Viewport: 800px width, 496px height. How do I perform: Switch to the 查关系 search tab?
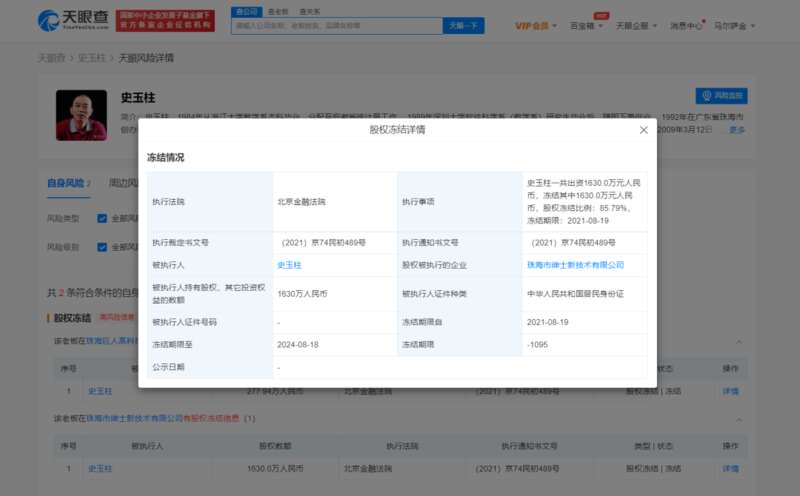[x=310, y=12]
